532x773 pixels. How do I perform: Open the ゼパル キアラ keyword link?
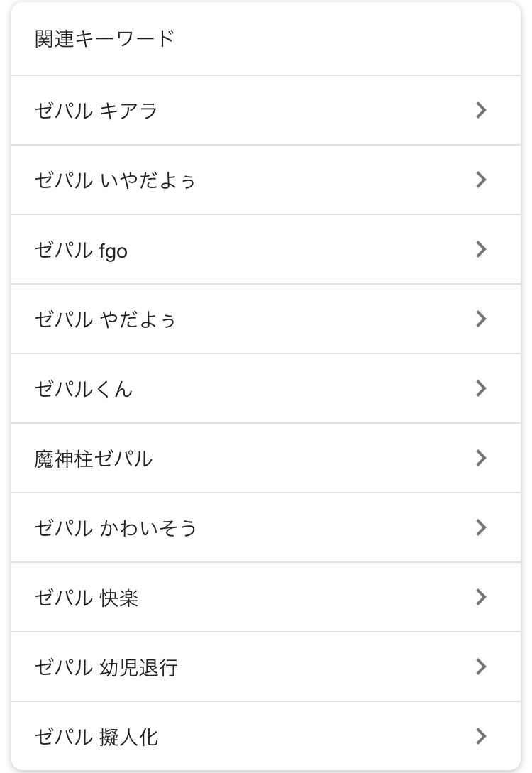point(96,111)
